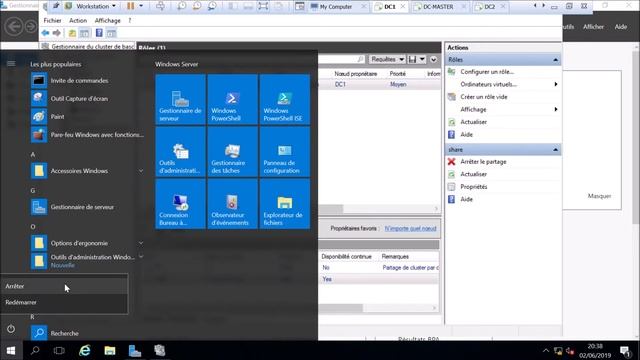Select Redémarrer power option
The height and width of the screenshot is (360, 640).
[64, 302]
